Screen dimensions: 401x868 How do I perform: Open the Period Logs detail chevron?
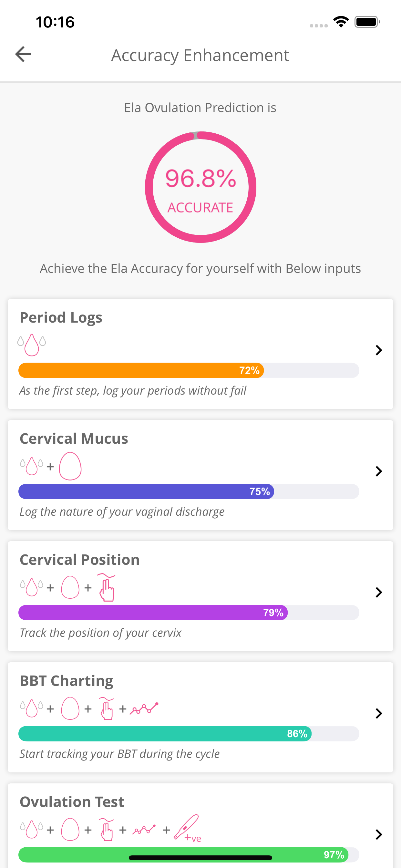379,350
